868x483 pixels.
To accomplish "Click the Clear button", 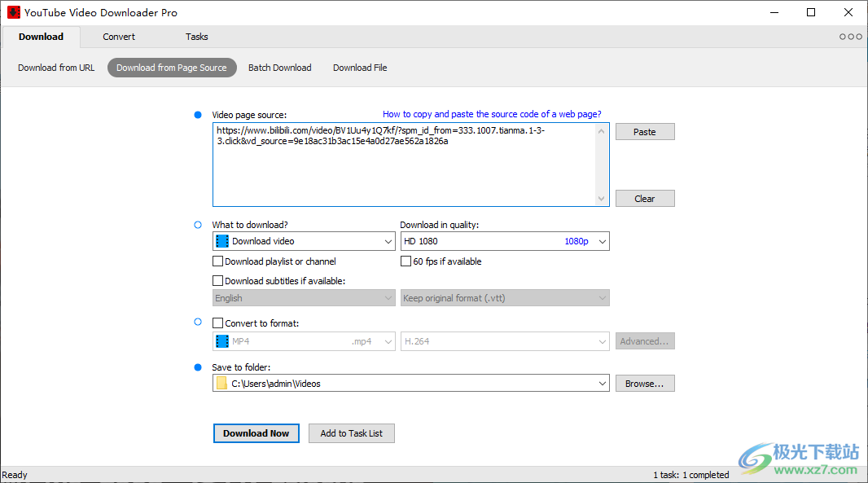I will click(x=645, y=198).
